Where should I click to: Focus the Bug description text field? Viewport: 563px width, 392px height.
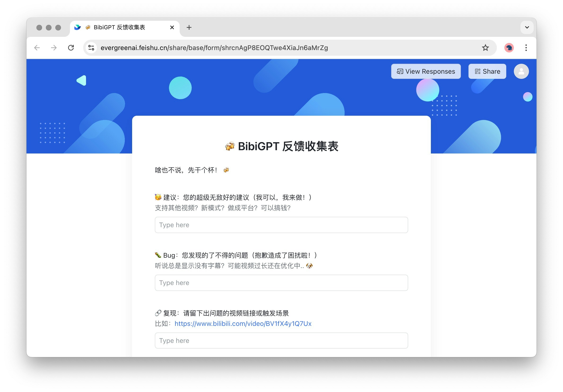(281, 283)
